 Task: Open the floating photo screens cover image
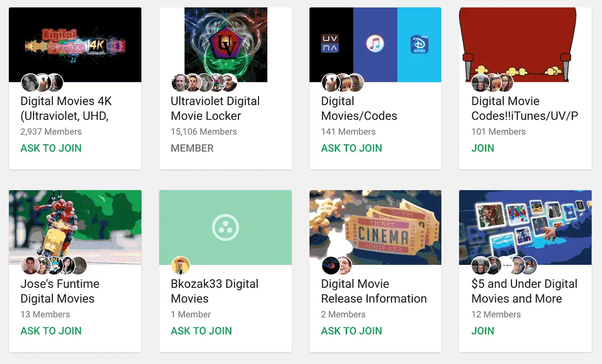coord(525,227)
